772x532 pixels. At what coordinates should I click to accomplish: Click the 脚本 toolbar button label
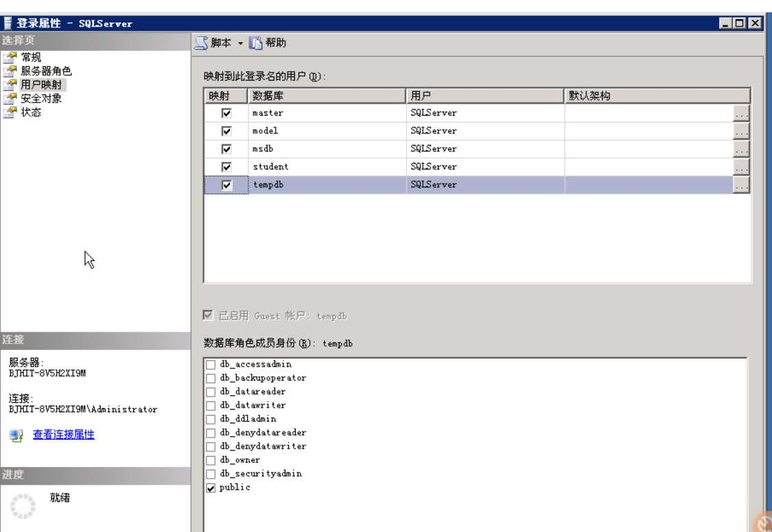(x=220, y=43)
